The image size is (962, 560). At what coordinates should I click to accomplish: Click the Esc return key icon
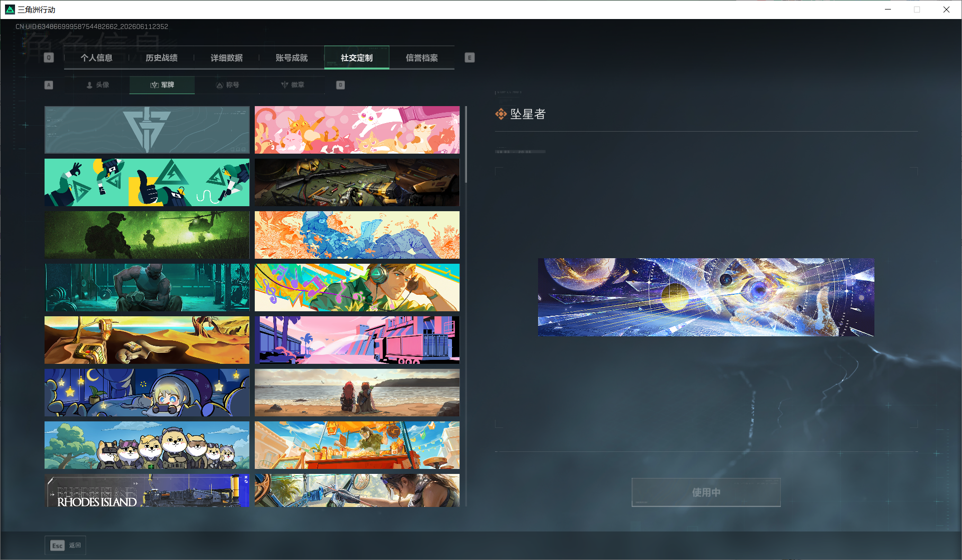coord(57,545)
